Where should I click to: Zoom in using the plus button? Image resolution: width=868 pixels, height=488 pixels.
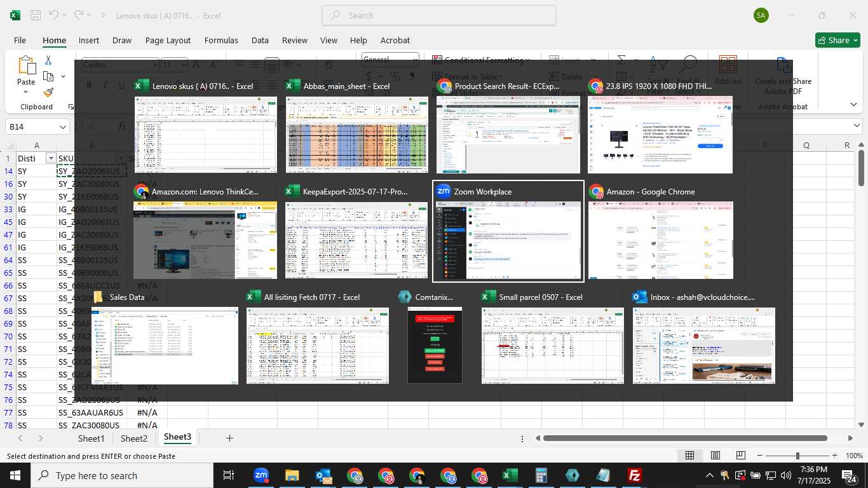click(836, 456)
